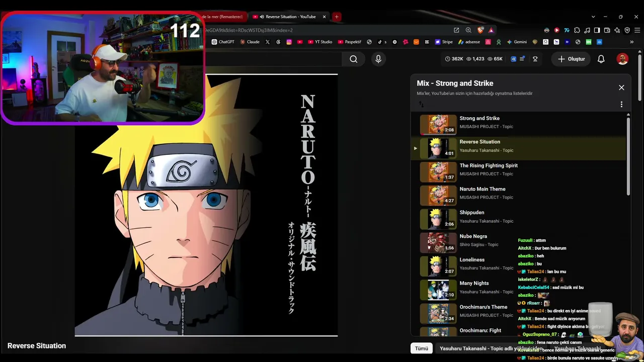The height and width of the screenshot is (362, 644).
Task: Play the Shippuden track by Yasuharu Takanashi
Action: click(518, 219)
